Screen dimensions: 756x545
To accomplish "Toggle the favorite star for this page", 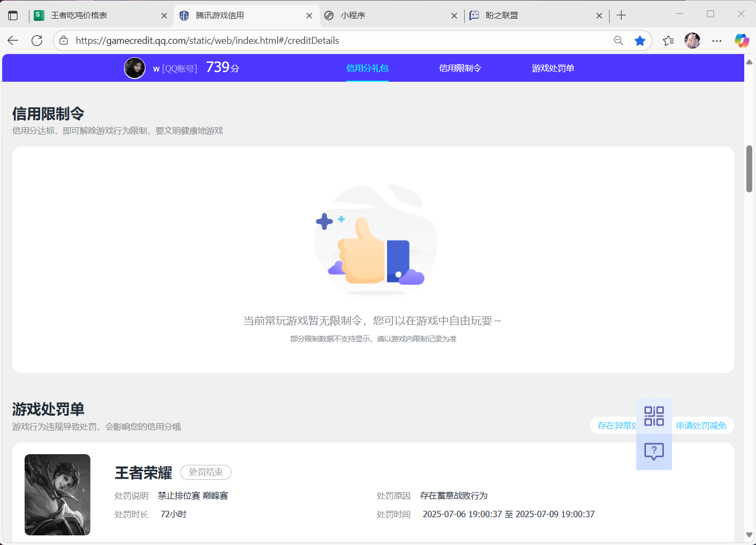I will pyautogui.click(x=639, y=41).
